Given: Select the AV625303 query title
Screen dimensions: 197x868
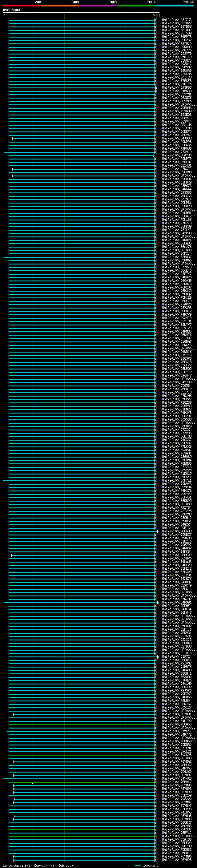Looking at the screenshot, I should coord(11,10).
